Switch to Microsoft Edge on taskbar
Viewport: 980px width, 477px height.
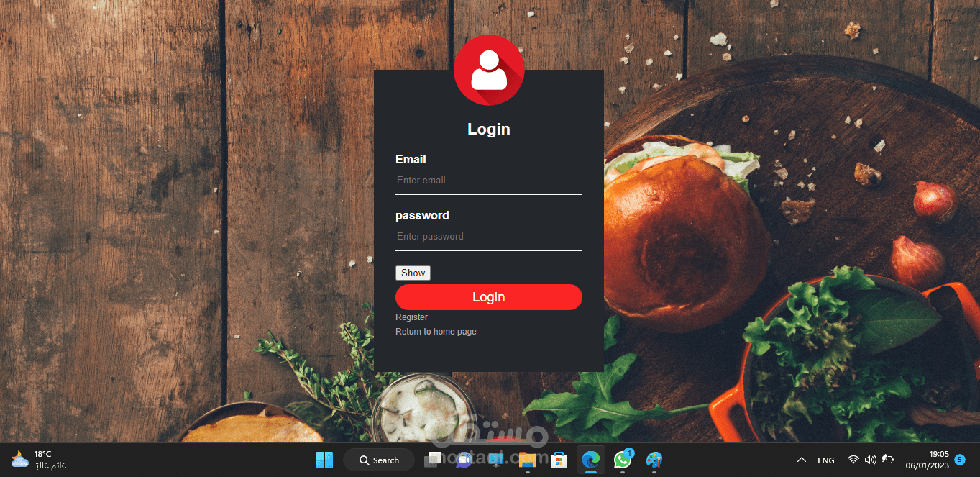pos(590,460)
